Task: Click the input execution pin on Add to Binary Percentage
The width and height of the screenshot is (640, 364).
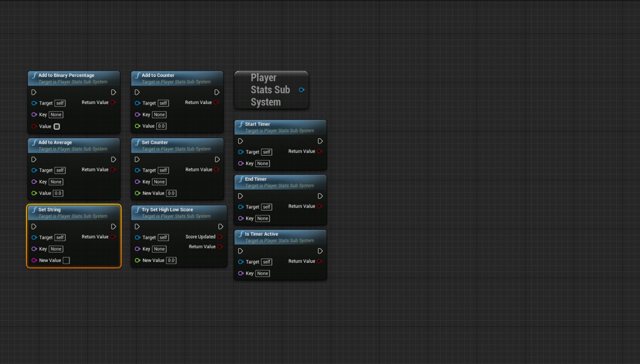Action: point(33,92)
